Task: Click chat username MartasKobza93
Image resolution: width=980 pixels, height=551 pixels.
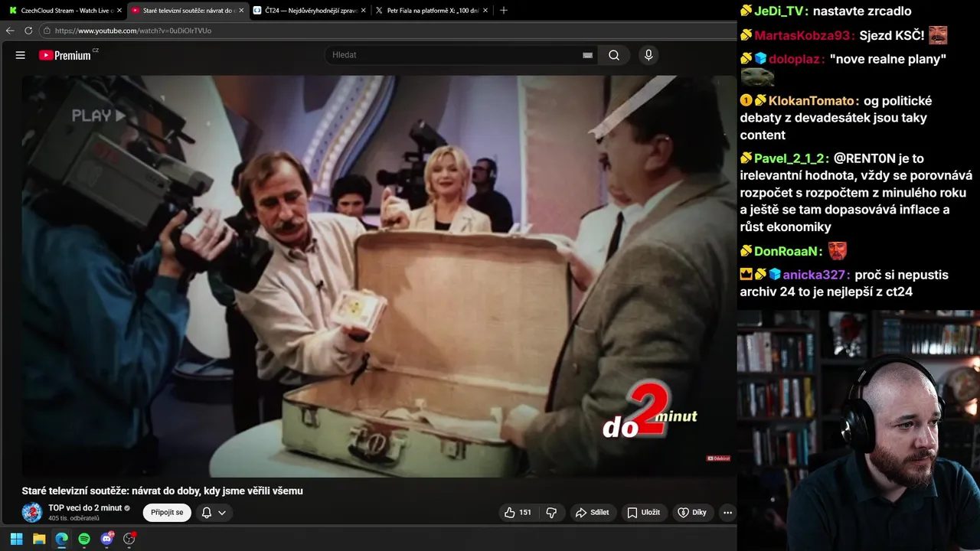Action: click(x=804, y=35)
